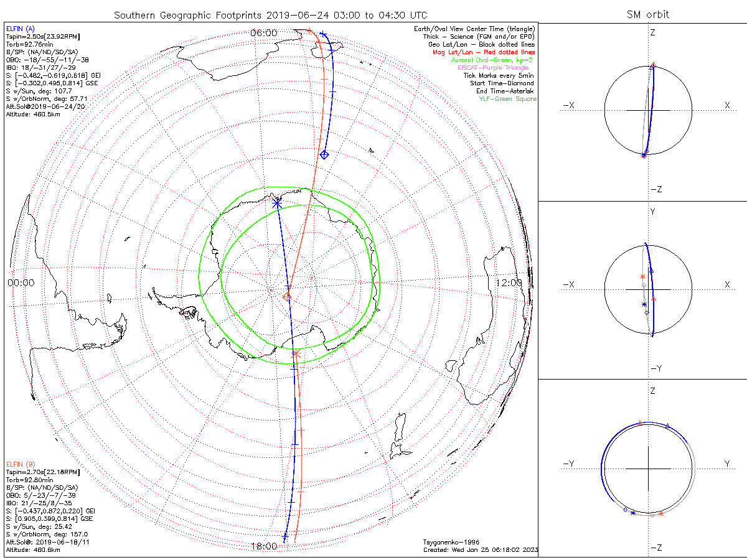Click the blue 'ELFIN (A)' label
The image size is (747, 560).
[20, 29]
